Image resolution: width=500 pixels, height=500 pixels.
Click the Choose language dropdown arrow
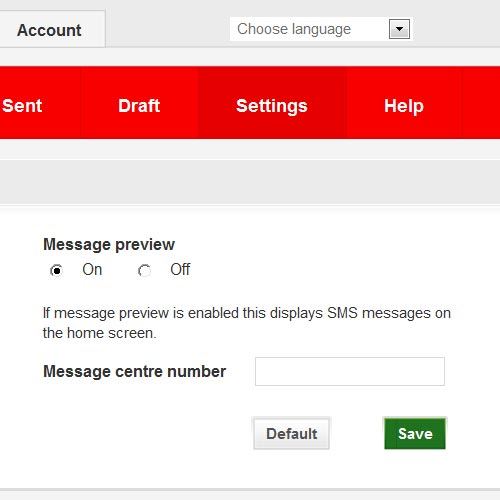[399, 29]
